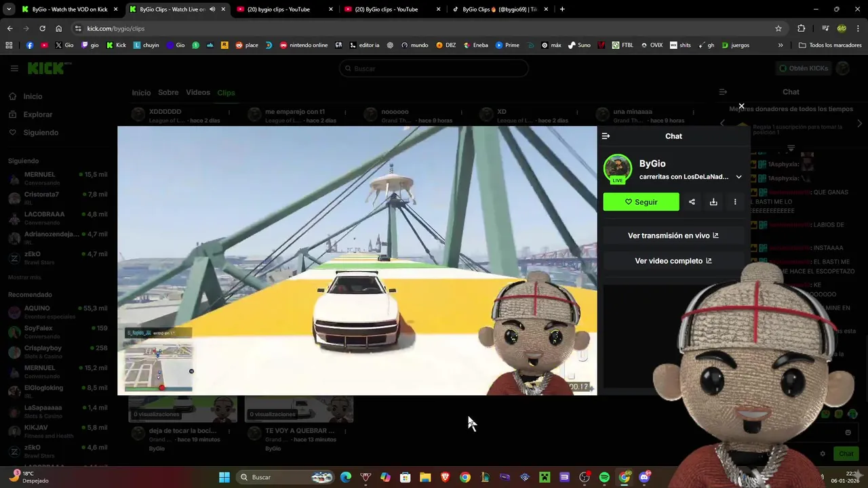This screenshot has width=868, height=488.
Task: Open Spotify from taskbar
Action: tap(604, 477)
